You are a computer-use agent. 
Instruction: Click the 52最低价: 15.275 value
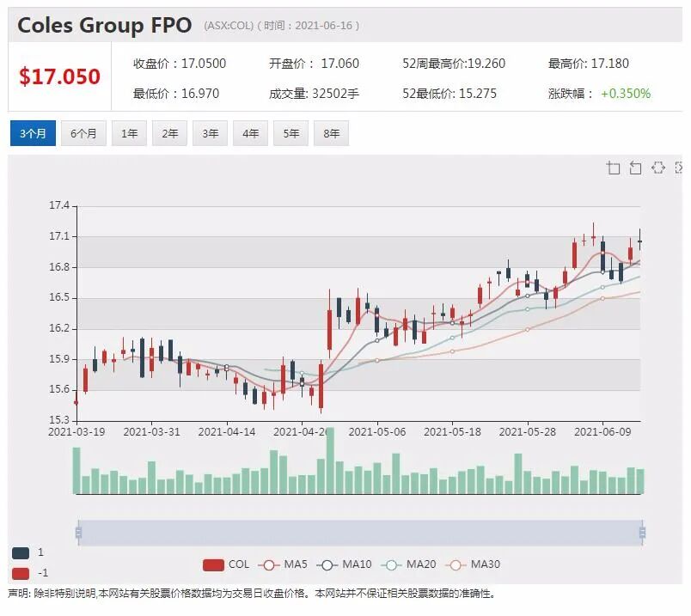pos(449,94)
